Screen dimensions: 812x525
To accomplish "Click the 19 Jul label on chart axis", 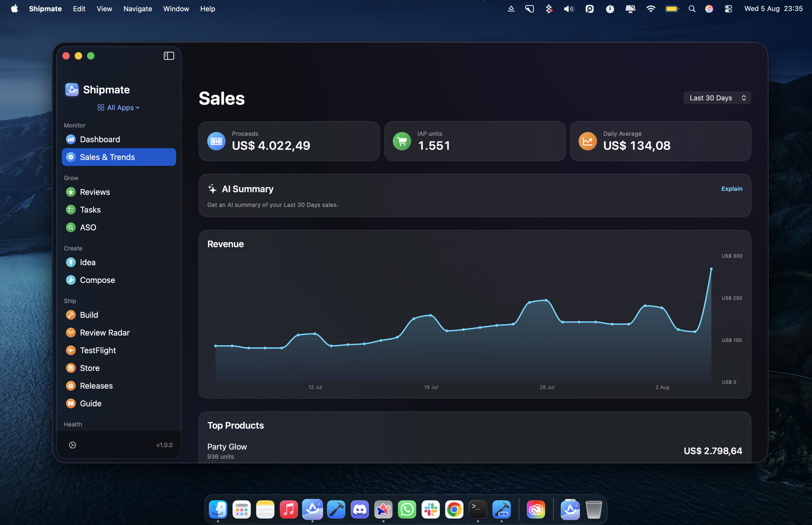I will click(x=431, y=387).
